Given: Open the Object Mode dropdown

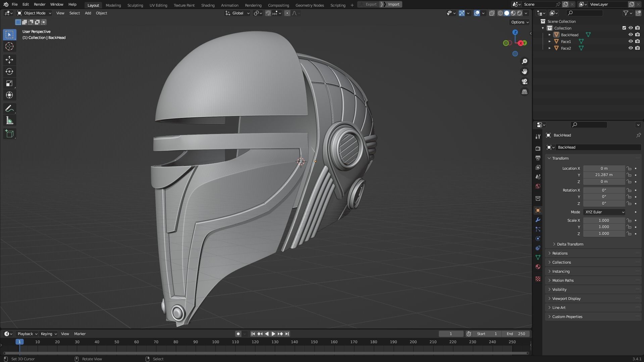Looking at the screenshot, I should click(x=34, y=13).
